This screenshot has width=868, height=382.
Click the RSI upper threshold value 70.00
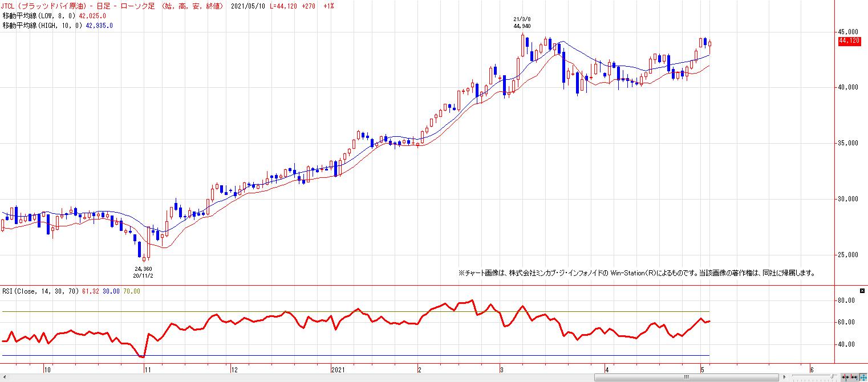132,291
